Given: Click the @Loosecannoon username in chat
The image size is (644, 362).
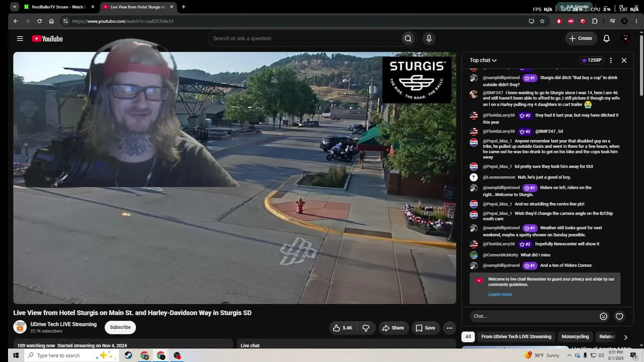Looking at the screenshot, I should (499, 177).
